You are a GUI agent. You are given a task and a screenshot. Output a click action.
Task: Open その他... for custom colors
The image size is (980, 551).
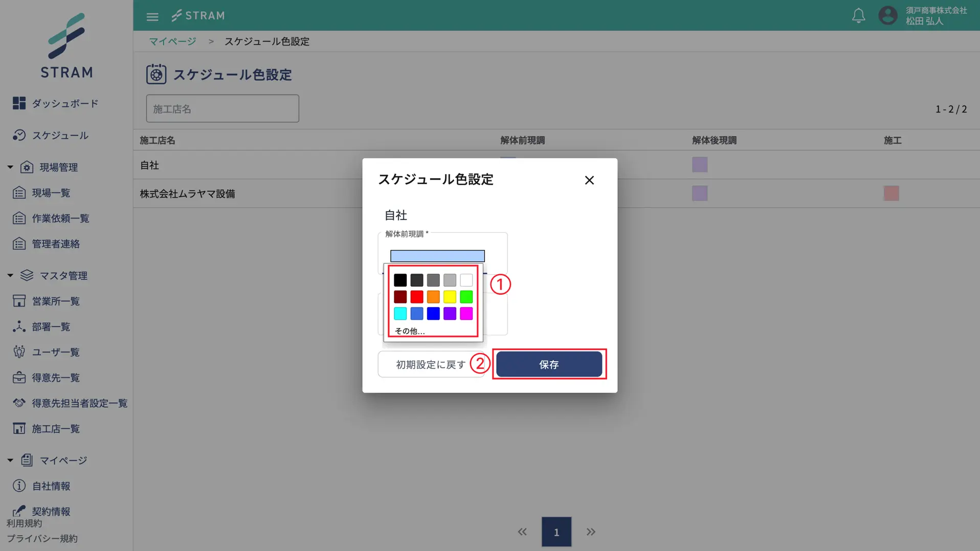click(408, 331)
